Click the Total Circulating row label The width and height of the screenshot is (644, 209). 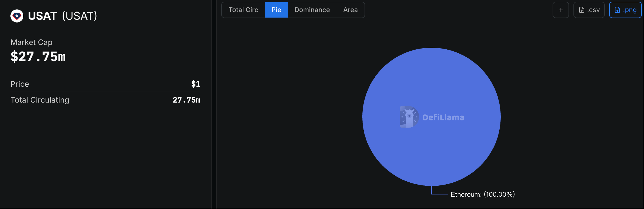(x=40, y=100)
